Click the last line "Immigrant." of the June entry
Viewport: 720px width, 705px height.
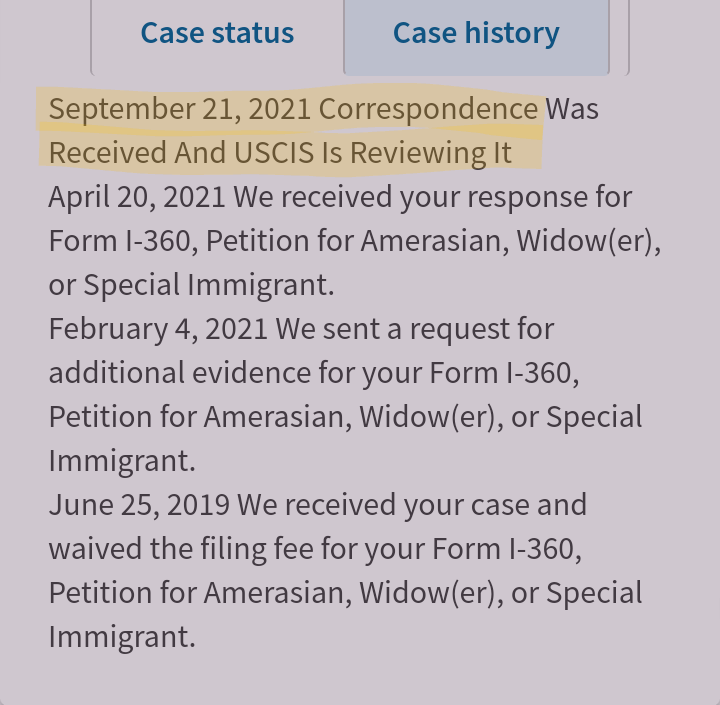tap(121, 636)
